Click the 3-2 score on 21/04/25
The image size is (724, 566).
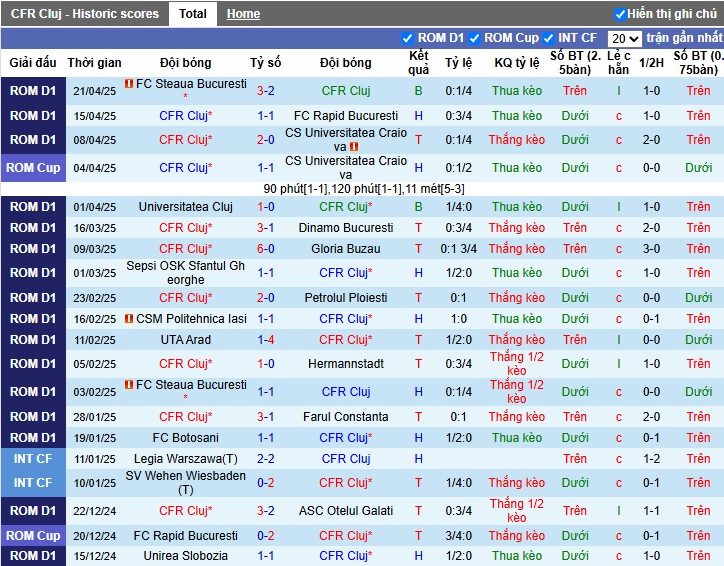tap(265, 91)
